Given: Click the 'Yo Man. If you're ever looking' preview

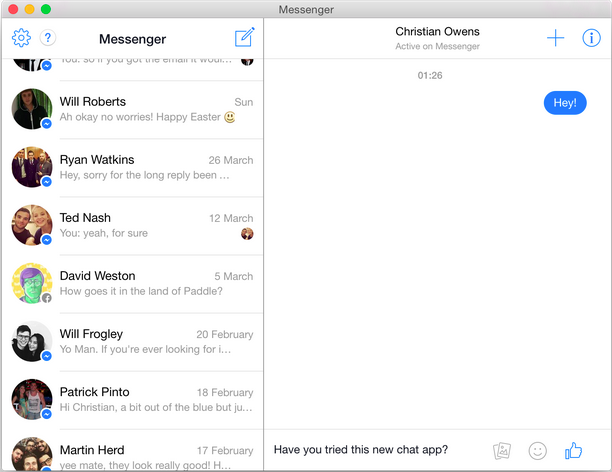Looking at the screenshot, I should [x=145, y=349].
